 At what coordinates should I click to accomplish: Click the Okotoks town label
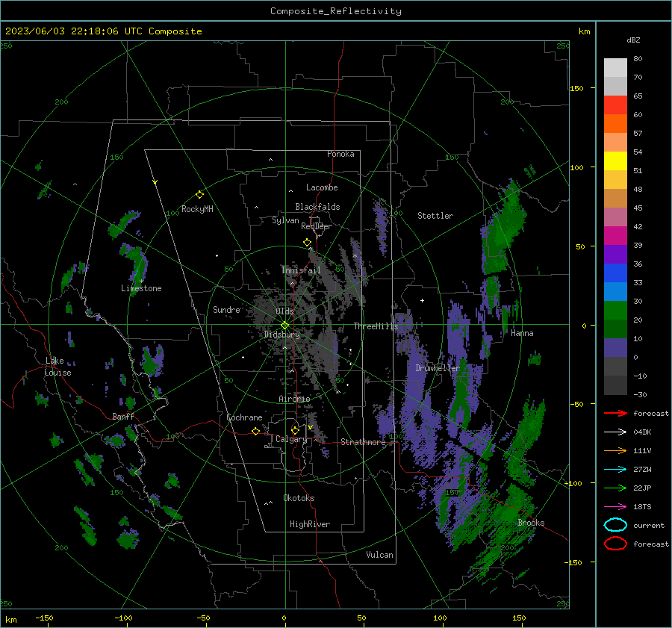click(x=299, y=498)
